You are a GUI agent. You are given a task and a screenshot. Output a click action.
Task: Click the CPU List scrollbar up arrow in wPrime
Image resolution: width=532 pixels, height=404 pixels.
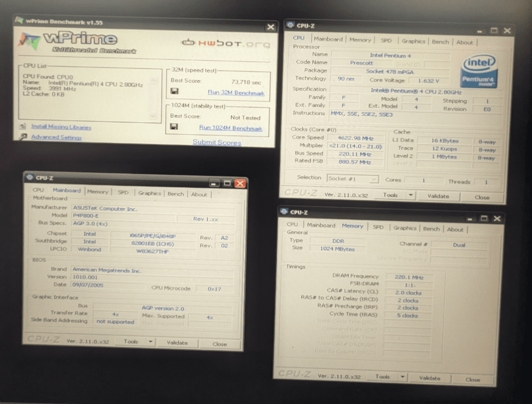point(153,80)
